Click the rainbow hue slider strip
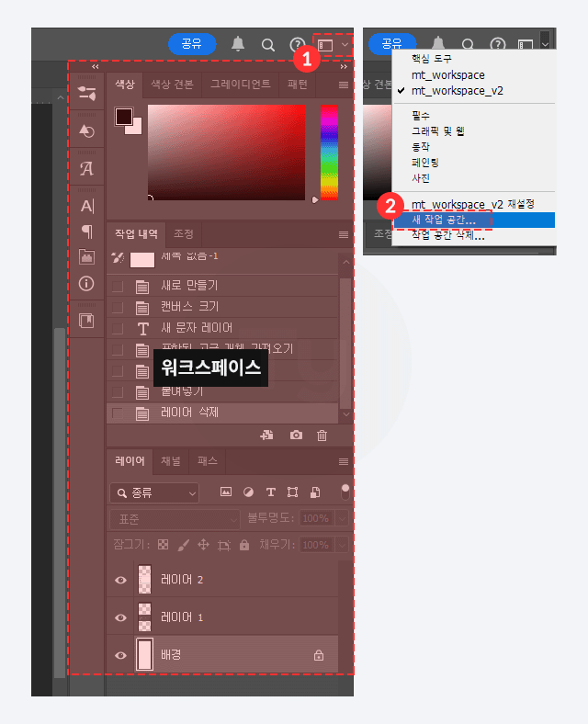The image size is (588, 724). coord(329,153)
